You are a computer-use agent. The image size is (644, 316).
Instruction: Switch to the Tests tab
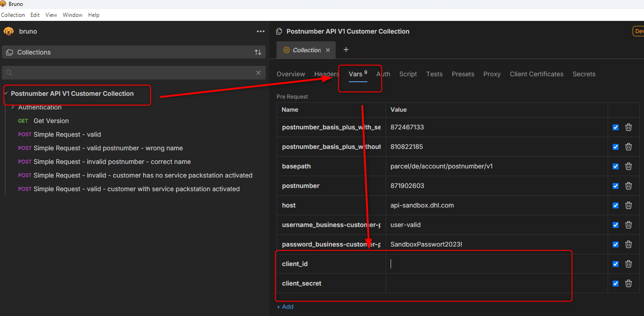pos(434,74)
